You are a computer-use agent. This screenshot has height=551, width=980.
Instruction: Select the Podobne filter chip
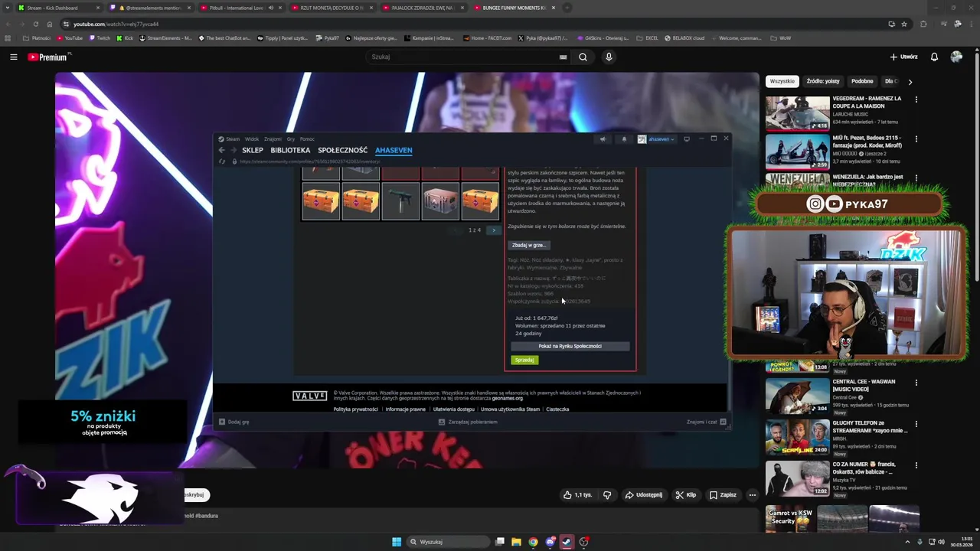tap(862, 81)
